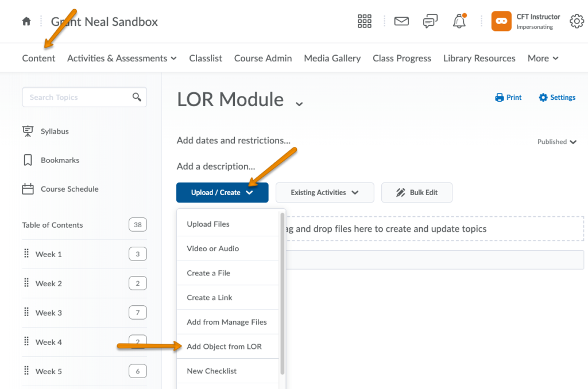Screen dimensions: 588x389
Task: Open Bookmarks in the sidebar
Action: click(60, 160)
